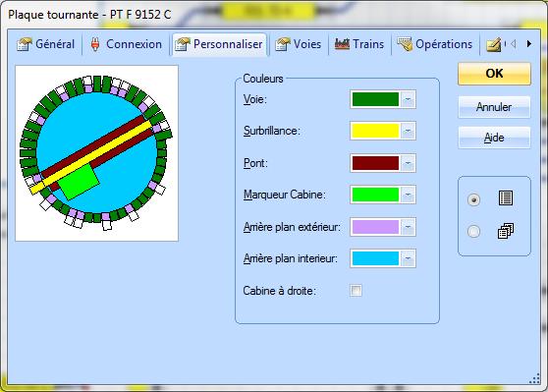Enable the Cabine à droite checkbox
This screenshot has height=392, width=548.
coord(356,290)
